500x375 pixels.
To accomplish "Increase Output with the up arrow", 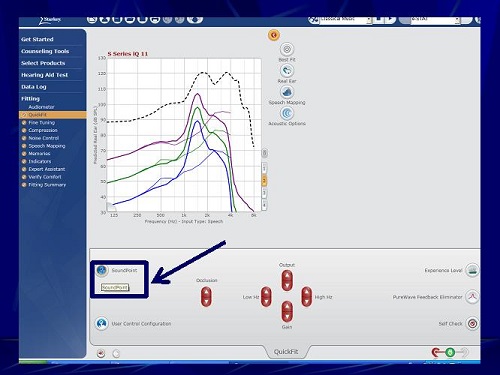I will pos(287,275).
